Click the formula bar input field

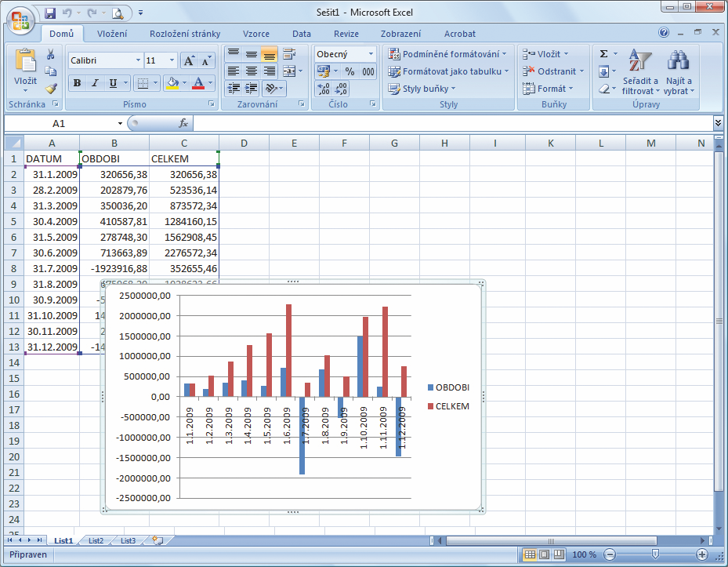tap(453, 123)
